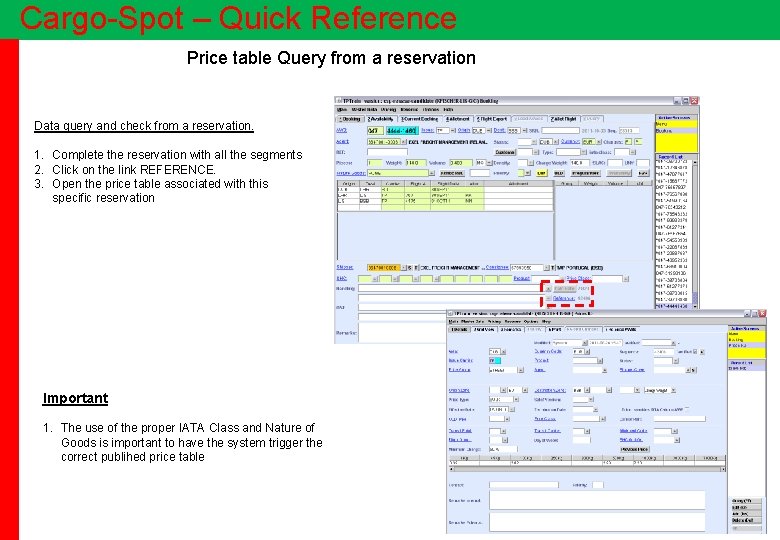Click the Currency link label

(571, 142)
